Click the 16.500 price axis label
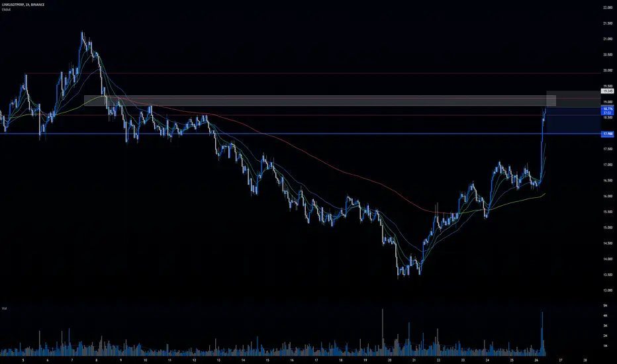Image resolution: width=617 pixels, height=364 pixels. [x=608, y=180]
